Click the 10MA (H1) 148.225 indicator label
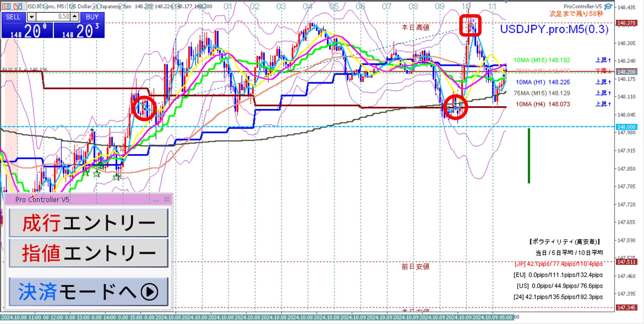The image size is (644, 324). pyautogui.click(x=543, y=82)
